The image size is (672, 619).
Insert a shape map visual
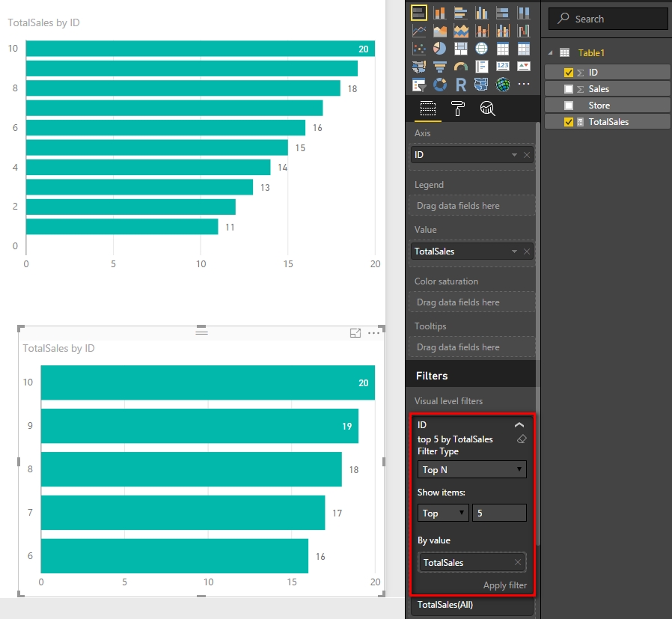tap(482, 85)
